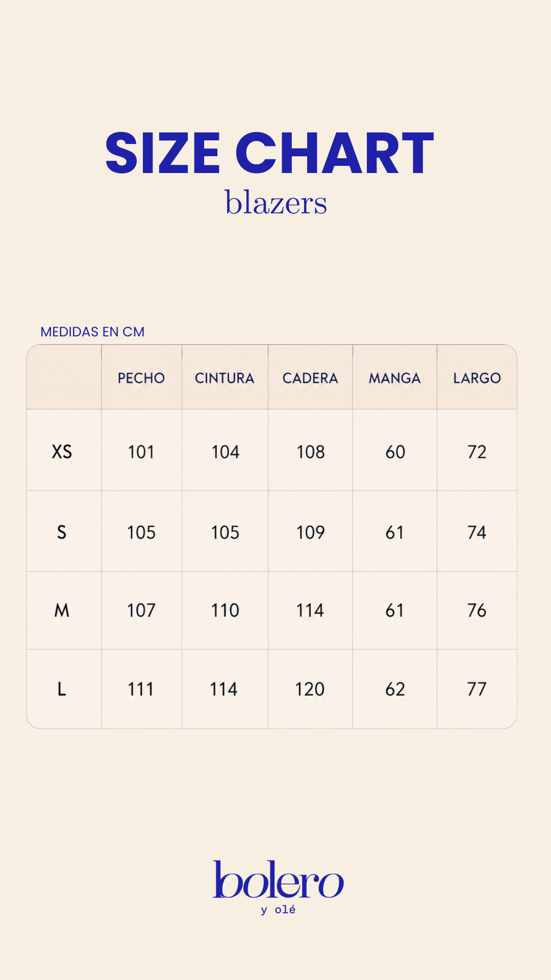The image size is (551, 980).
Task: Click the XS size row label
Action: click(x=62, y=452)
